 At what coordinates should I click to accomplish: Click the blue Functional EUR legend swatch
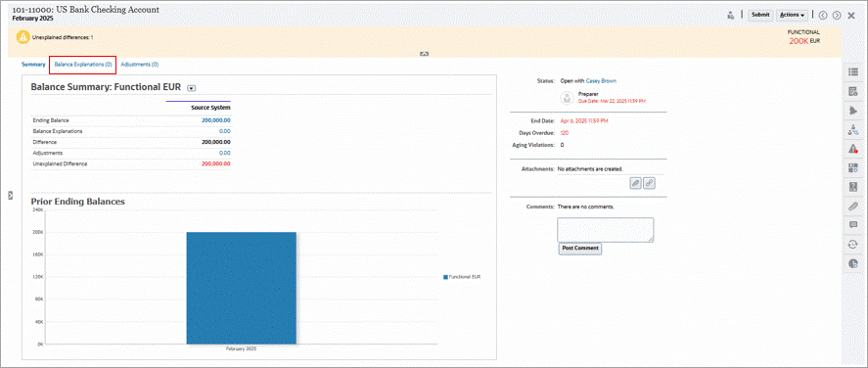445,277
